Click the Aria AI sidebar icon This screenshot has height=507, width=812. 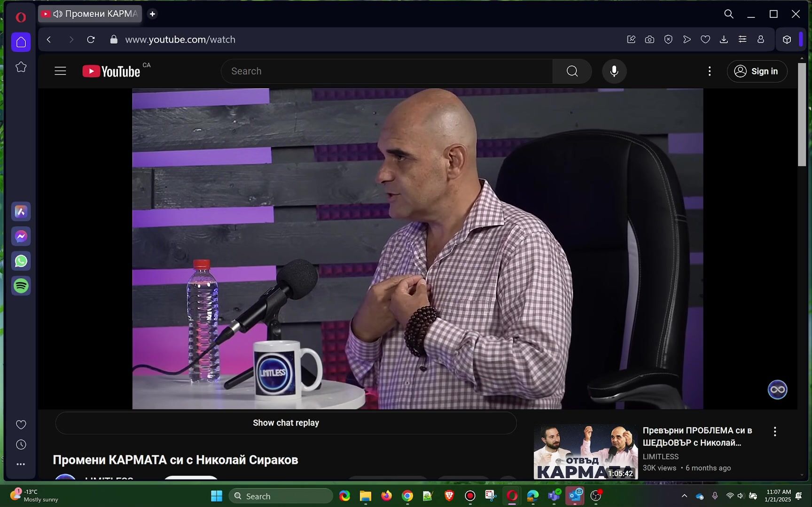(x=21, y=212)
